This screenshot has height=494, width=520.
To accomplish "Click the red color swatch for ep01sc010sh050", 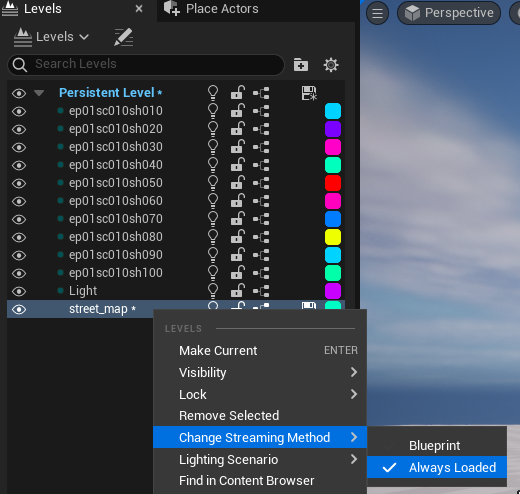I will [333, 183].
